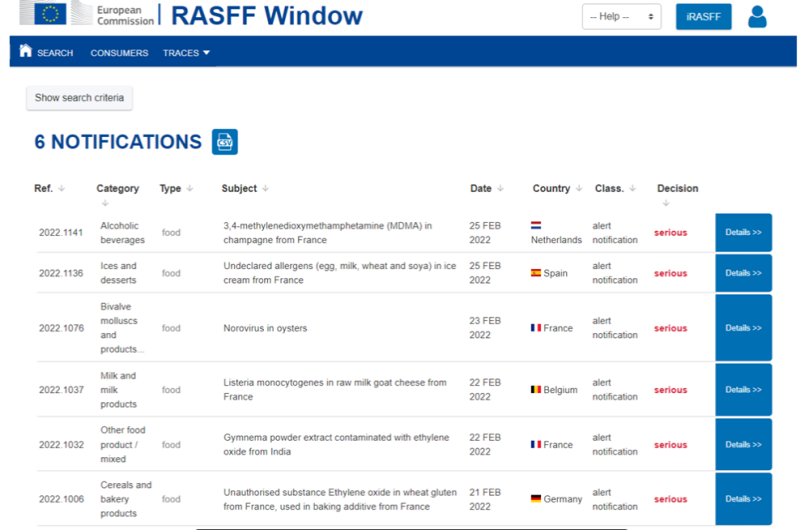Click the Bivalve molluscs category cell
Screen dimensions: 800x530
coord(122,327)
